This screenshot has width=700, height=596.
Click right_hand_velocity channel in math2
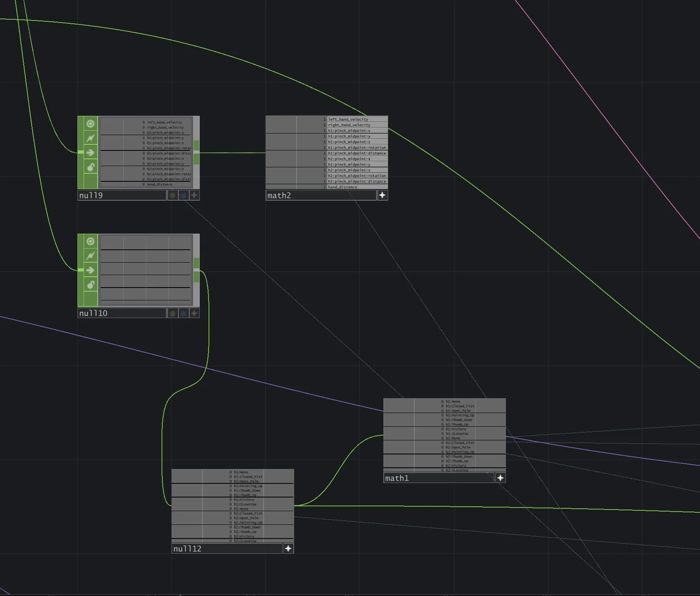point(349,125)
